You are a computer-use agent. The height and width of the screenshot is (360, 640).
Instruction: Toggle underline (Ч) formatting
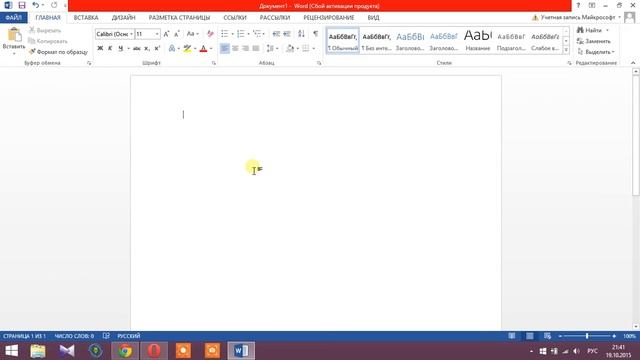[120, 49]
